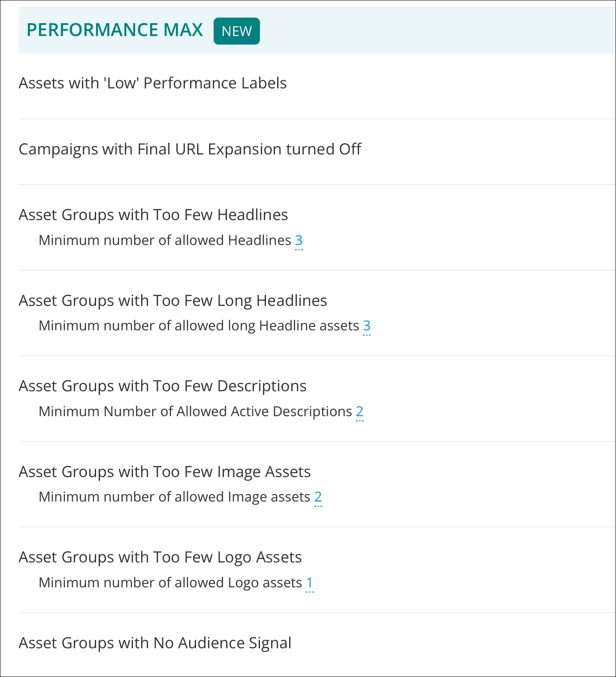Screen dimensions: 616x677
Task: Edit the minimum Active Descriptions value 2
Action: (360, 412)
